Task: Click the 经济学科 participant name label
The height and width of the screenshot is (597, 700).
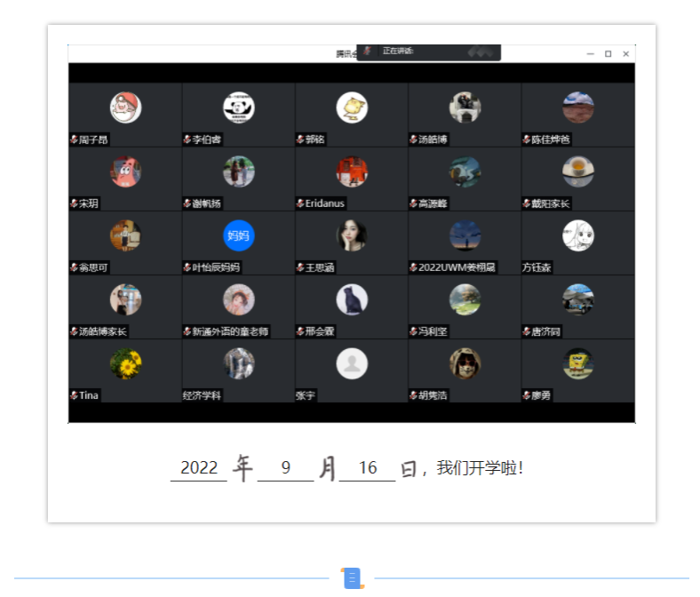Action: [x=202, y=396]
